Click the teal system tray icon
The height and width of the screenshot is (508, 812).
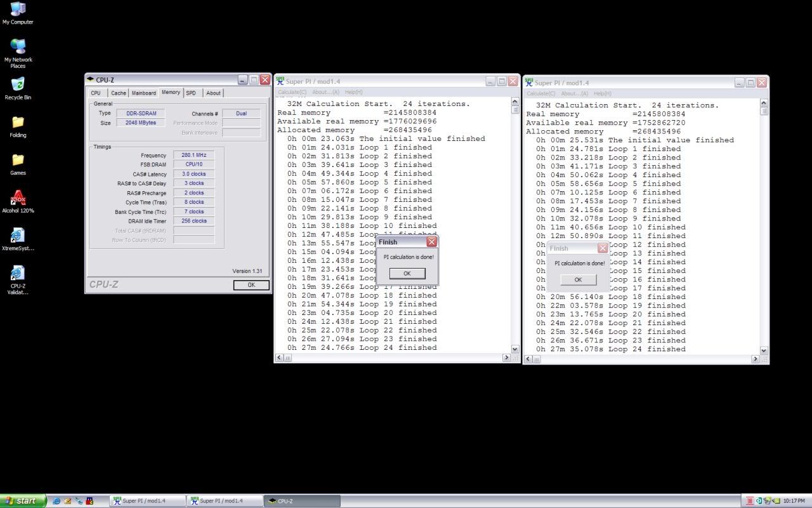coord(759,501)
